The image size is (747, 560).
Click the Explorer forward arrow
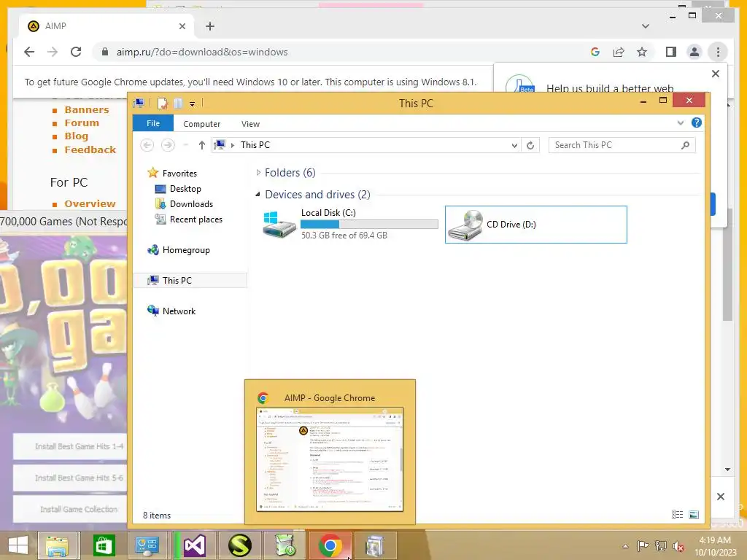coord(168,145)
